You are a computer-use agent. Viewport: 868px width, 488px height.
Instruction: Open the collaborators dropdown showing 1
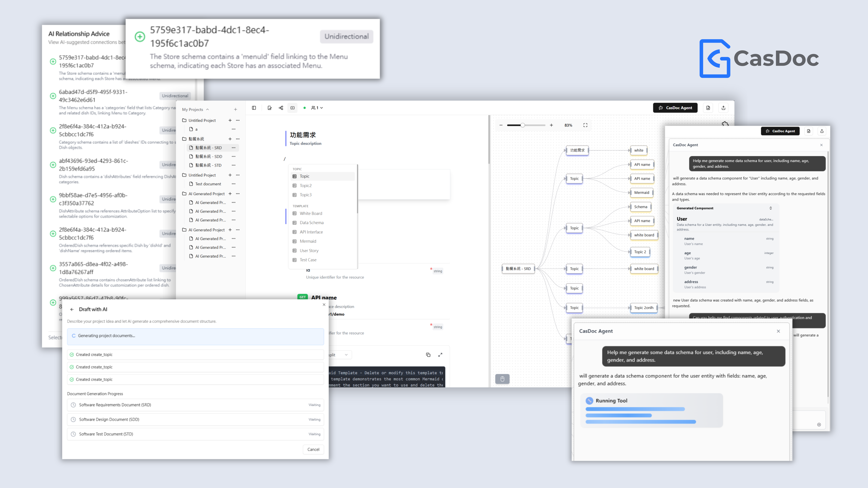pyautogui.click(x=317, y=108)
